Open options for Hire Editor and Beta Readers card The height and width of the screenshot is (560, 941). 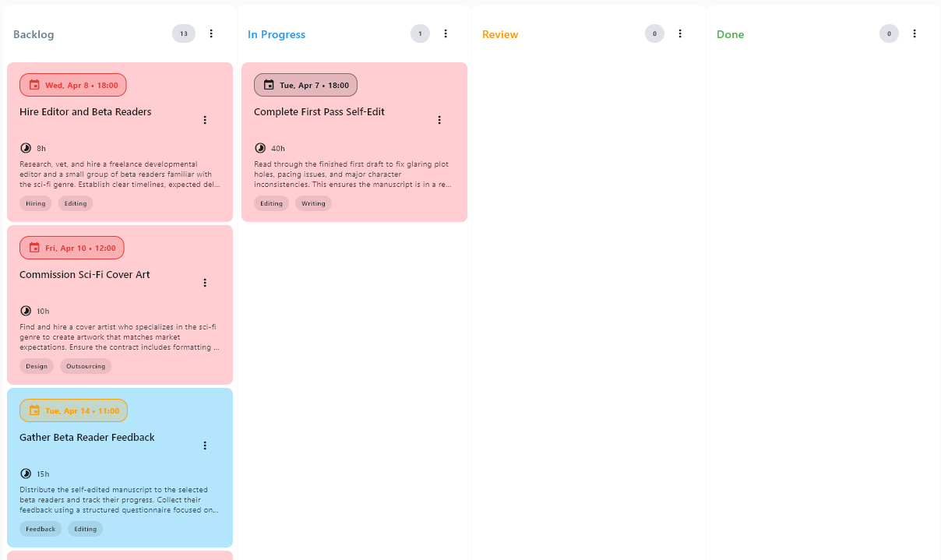[205, 120]
